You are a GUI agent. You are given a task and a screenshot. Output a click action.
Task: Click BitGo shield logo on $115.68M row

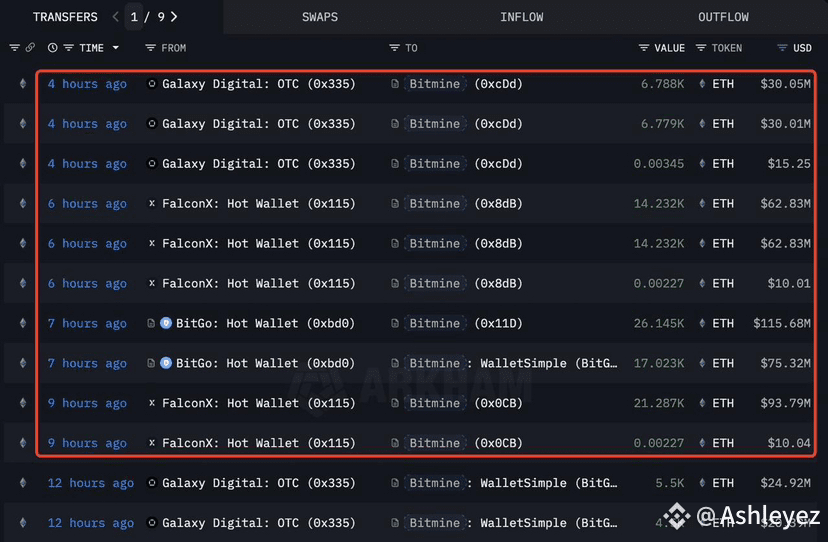(x=166, y=323)
